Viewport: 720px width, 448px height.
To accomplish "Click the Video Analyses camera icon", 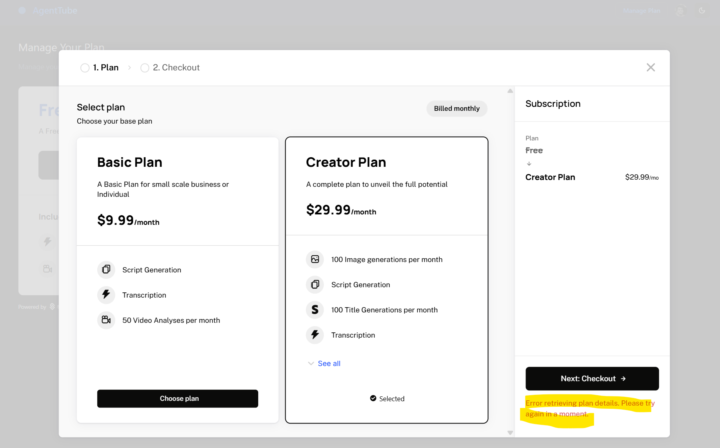I will coord(106,320).
